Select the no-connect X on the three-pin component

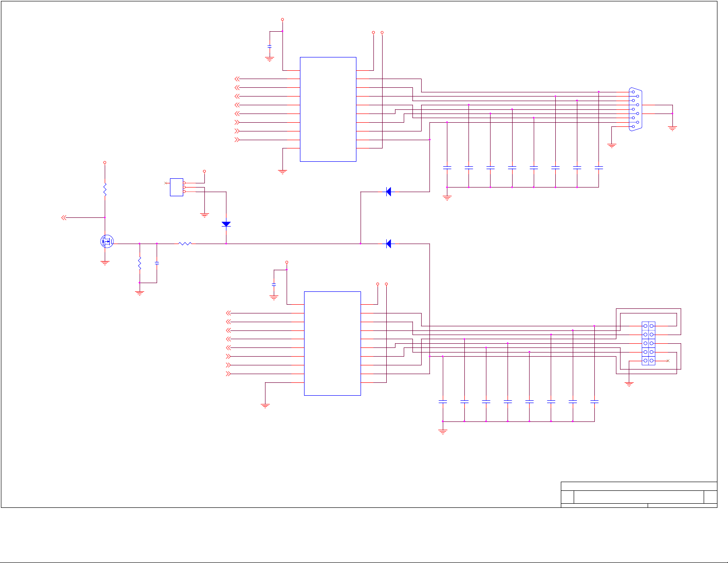(x=166, y=183)
